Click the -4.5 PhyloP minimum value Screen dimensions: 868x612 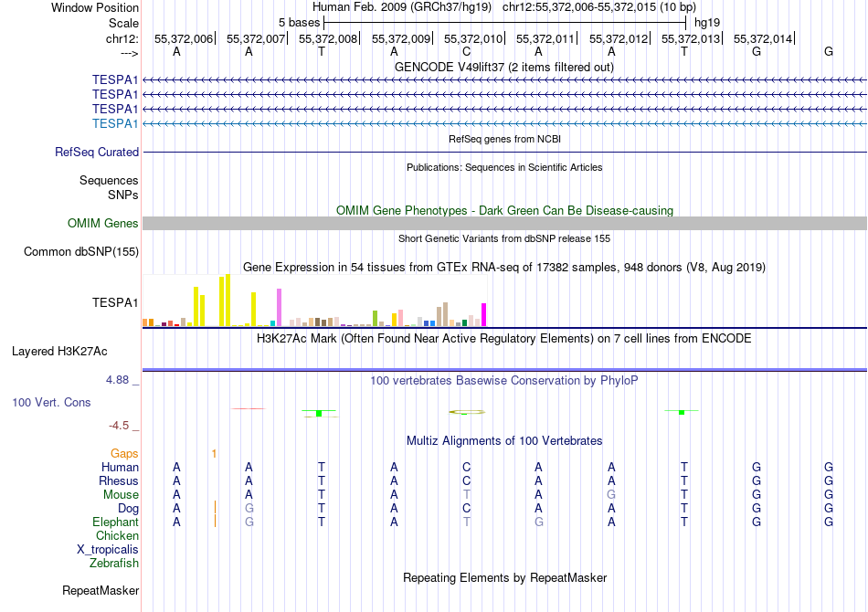[x=119, y=426]
